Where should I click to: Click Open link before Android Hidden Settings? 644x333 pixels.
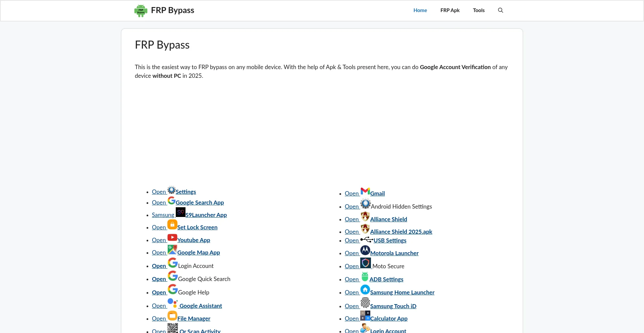[352, 207]
